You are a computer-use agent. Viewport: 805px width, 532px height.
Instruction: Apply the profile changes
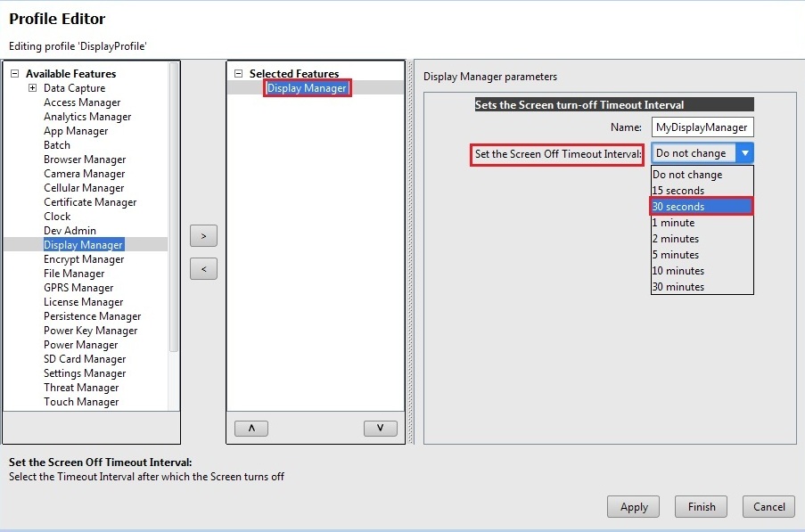[x=633, y=506]
